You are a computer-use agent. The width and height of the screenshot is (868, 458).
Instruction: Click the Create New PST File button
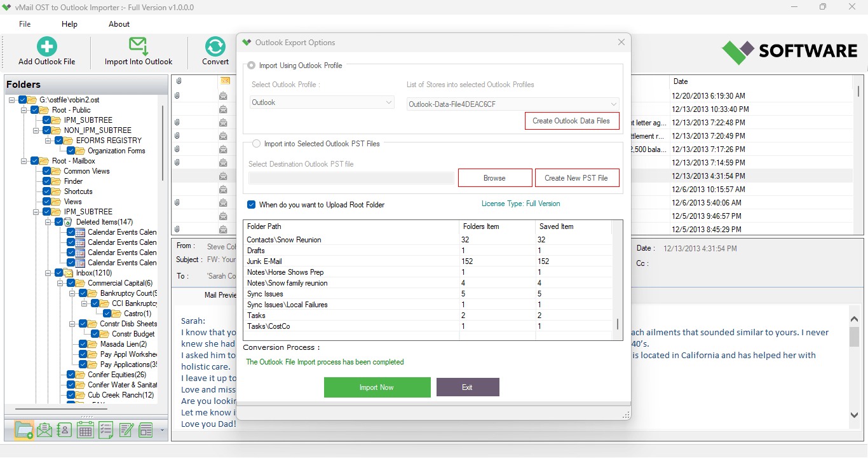pos(577,178)
